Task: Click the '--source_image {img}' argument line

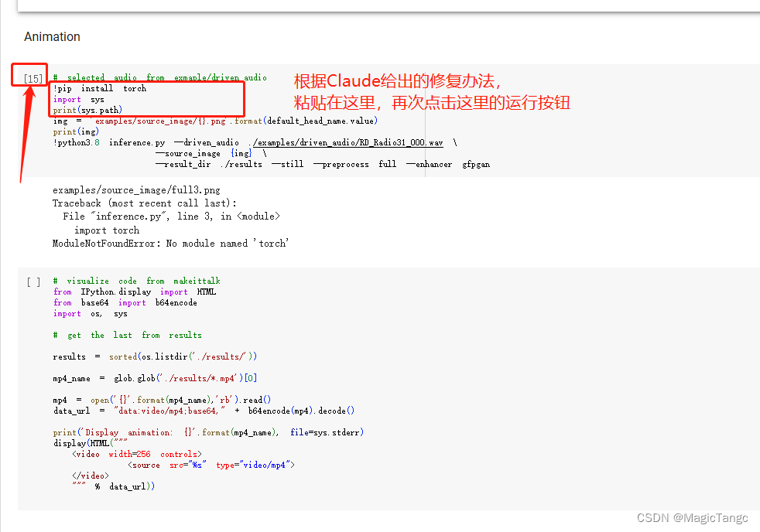Action: (x=211, y=153)
